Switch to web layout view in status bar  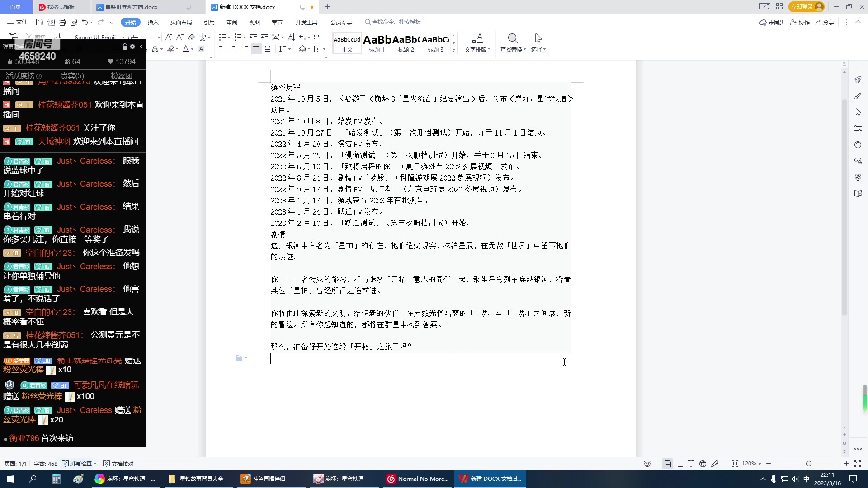tap(703, 464)
